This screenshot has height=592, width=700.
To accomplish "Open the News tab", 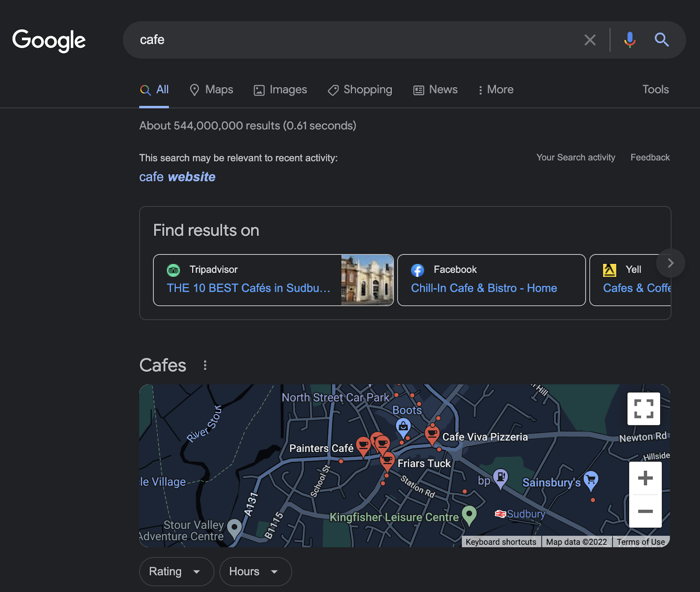I will [x=436, y=90].
